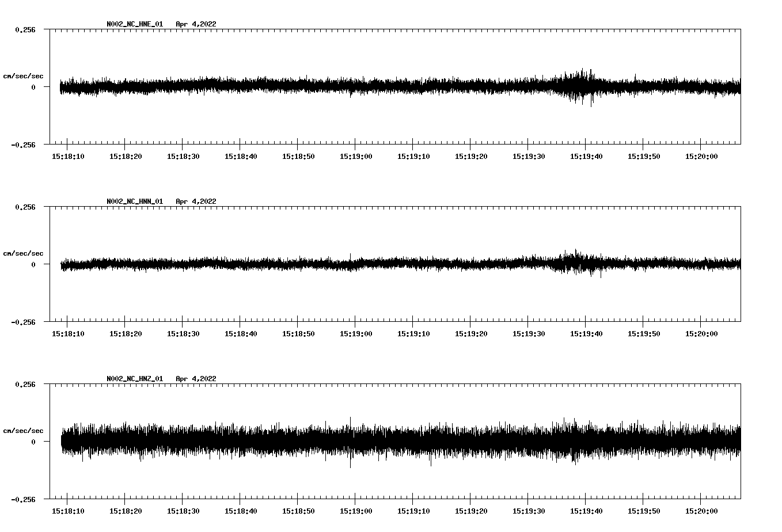
Task: Click the -0.256 lower limit on HNZ plot
Action: pyautogui.click(x=23, y=499)
